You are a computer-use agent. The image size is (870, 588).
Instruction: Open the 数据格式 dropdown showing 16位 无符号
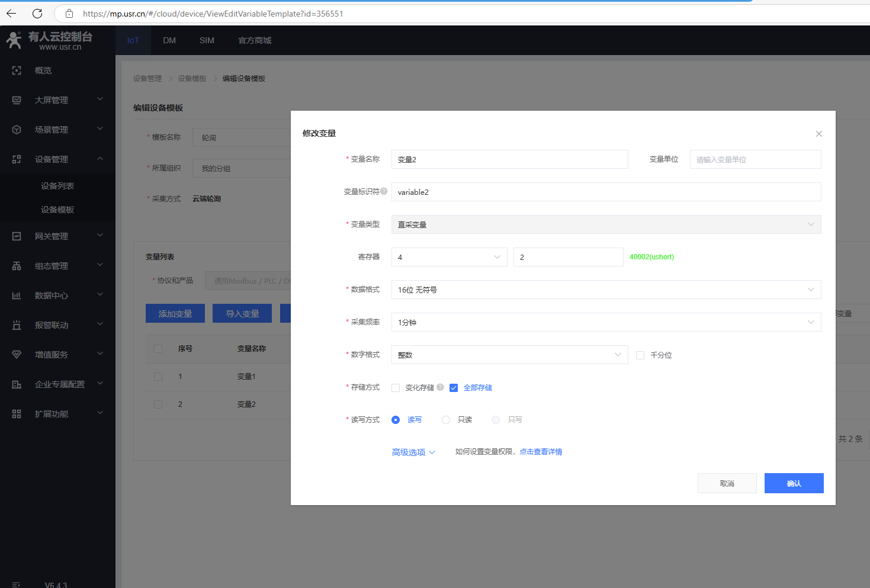606,290
